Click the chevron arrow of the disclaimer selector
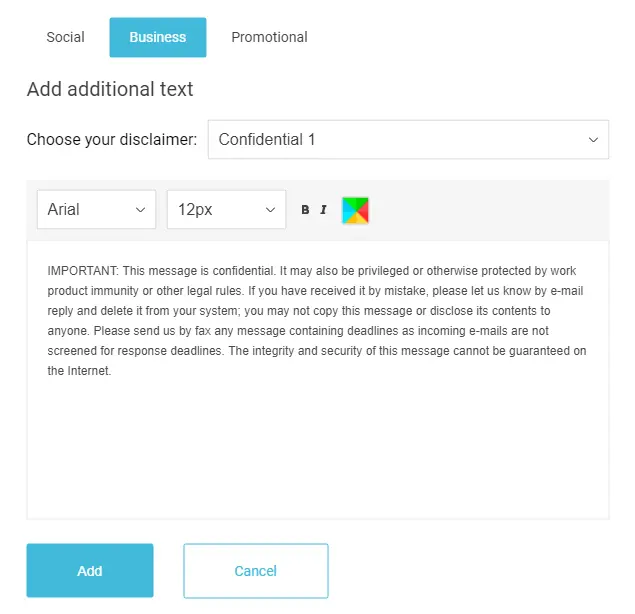The width and height of the screenshot is (635, 614). (x=593, y=140)
